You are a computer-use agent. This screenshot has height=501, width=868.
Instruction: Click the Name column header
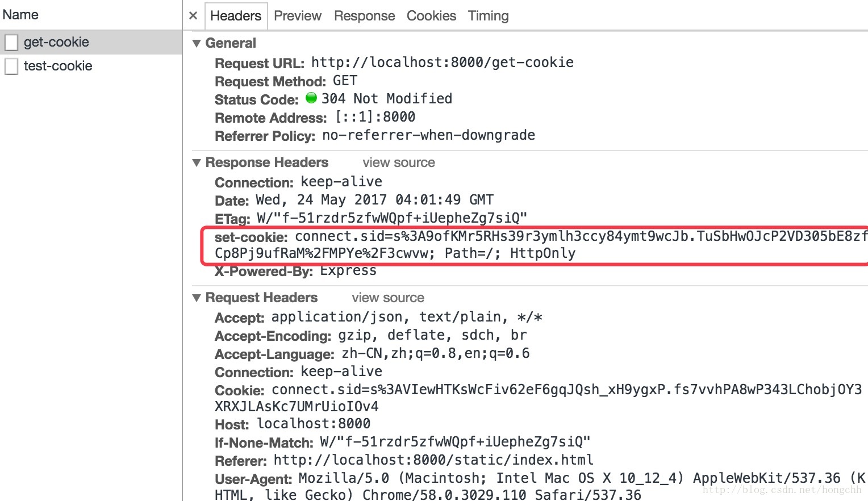(20, 15)
